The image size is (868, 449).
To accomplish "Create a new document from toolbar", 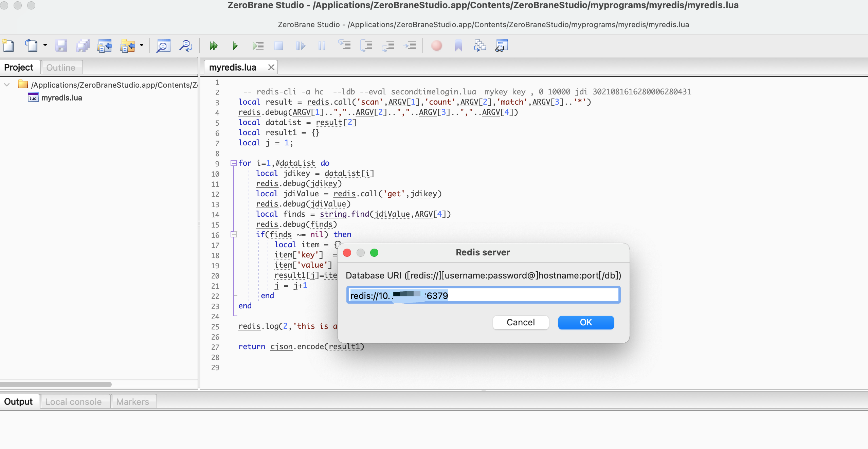I will [x=8, y=46].
